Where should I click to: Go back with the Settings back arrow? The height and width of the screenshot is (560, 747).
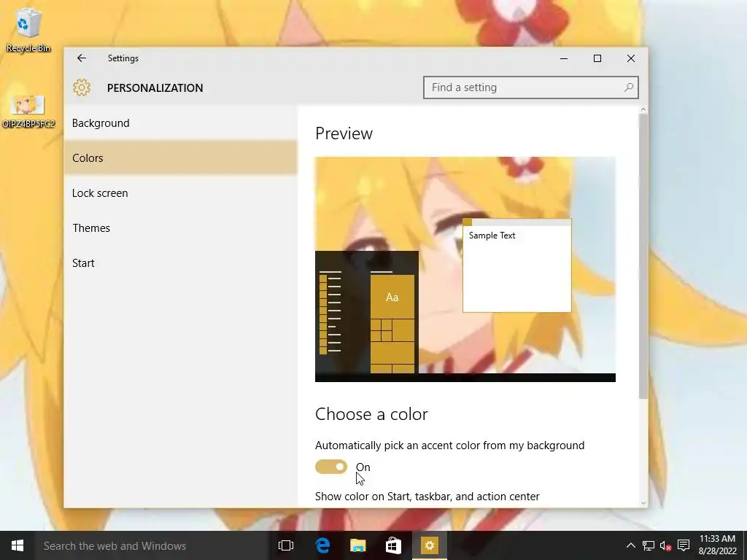coord(82,58)
